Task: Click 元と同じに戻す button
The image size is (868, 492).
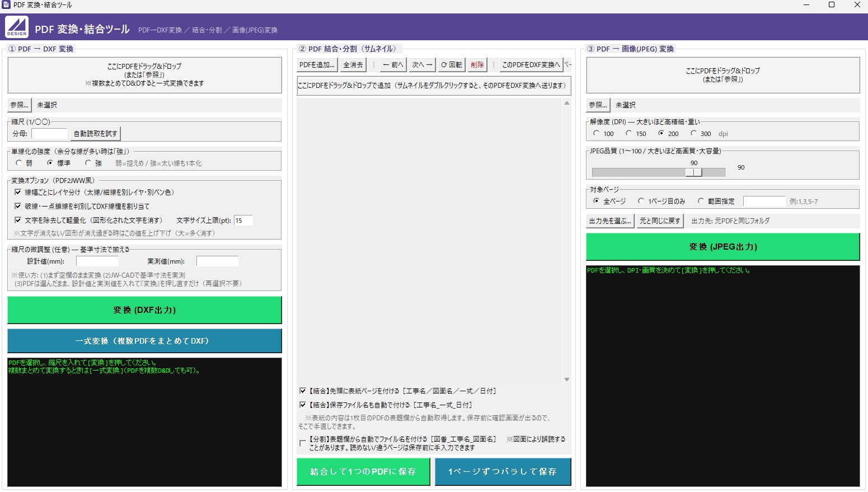Action: [660, 221]
